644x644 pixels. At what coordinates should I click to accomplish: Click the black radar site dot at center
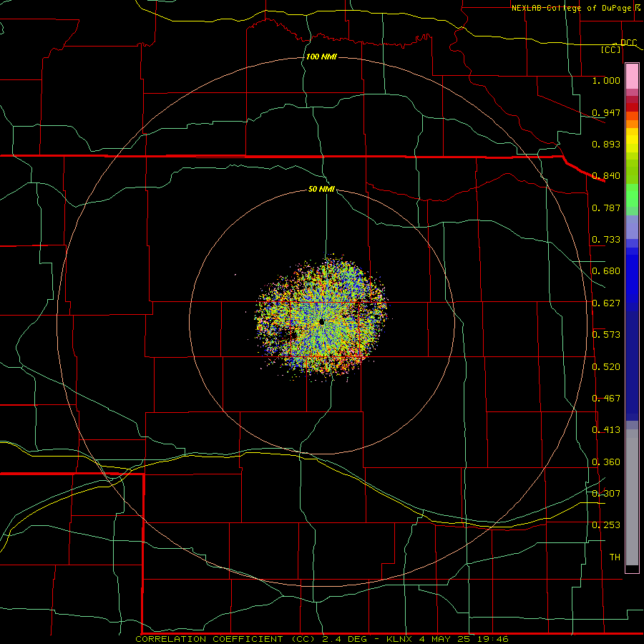pyautogui.click(x=321, y=322)
